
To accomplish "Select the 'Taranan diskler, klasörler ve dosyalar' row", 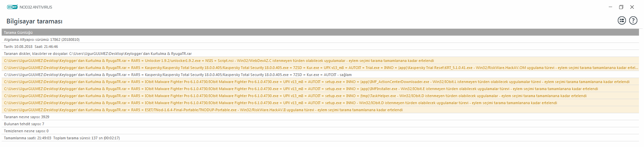I will [x=320, y=54].
